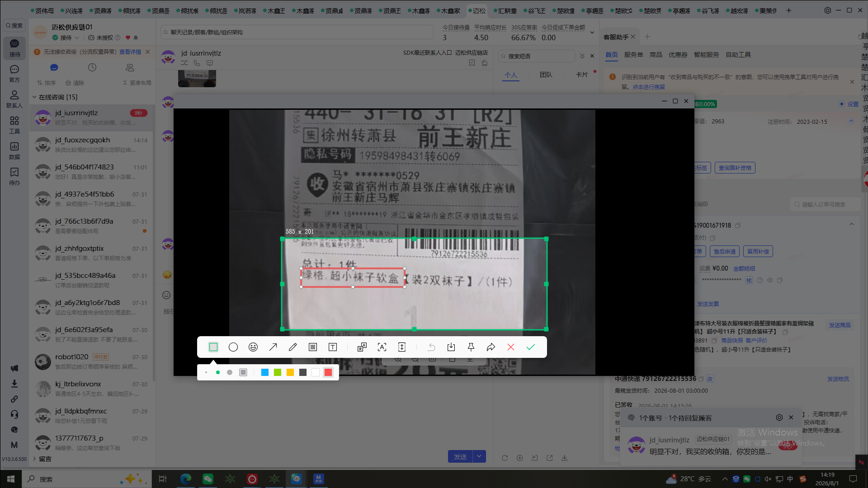Select the text annotation tool

[333, 347]
